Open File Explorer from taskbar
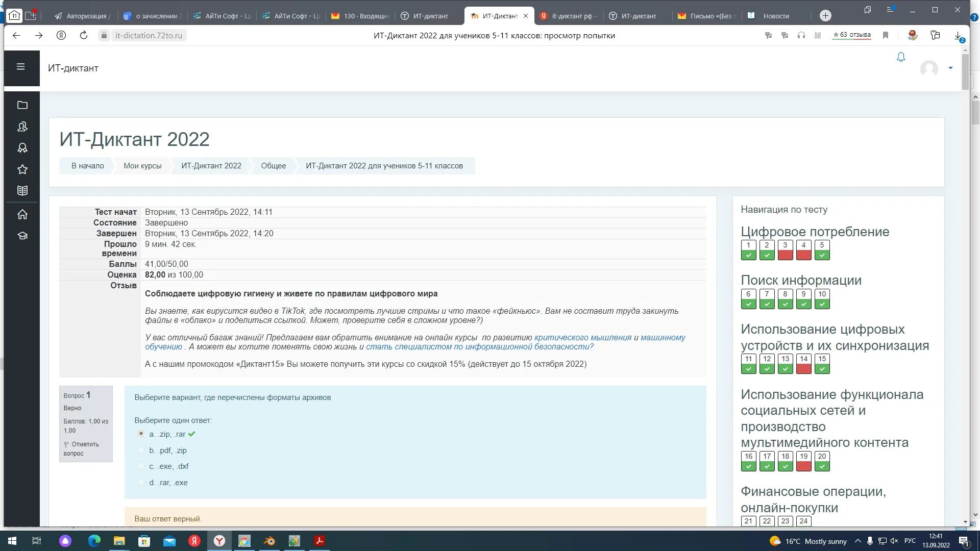 119,541
